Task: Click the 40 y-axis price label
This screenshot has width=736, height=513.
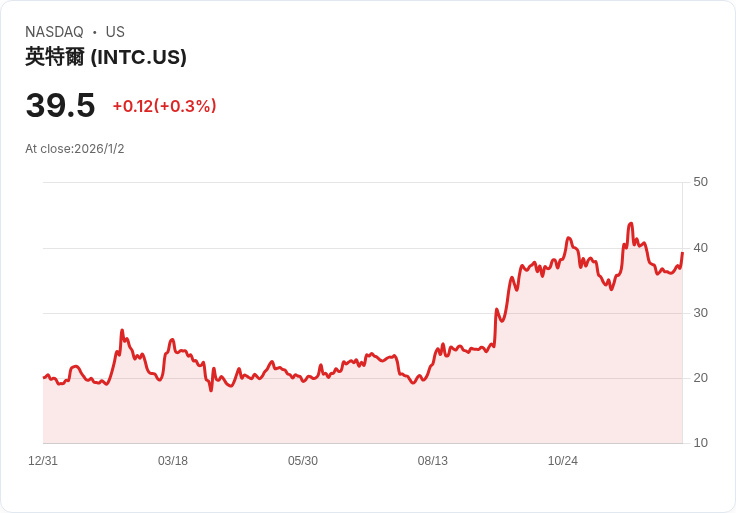Action: click(700, 248)
